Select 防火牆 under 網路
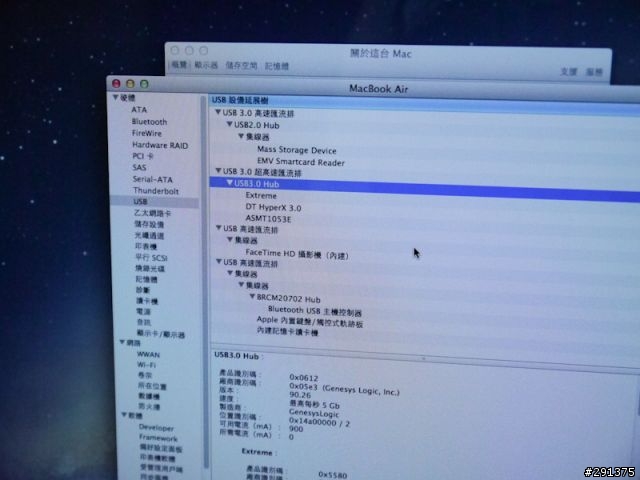 (x=149, y=407)
